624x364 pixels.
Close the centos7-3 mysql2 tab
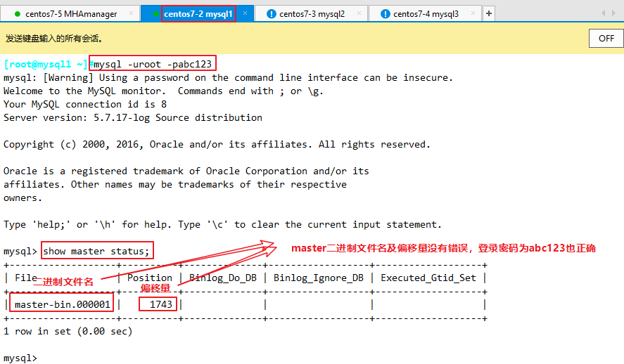pos(359,13)
